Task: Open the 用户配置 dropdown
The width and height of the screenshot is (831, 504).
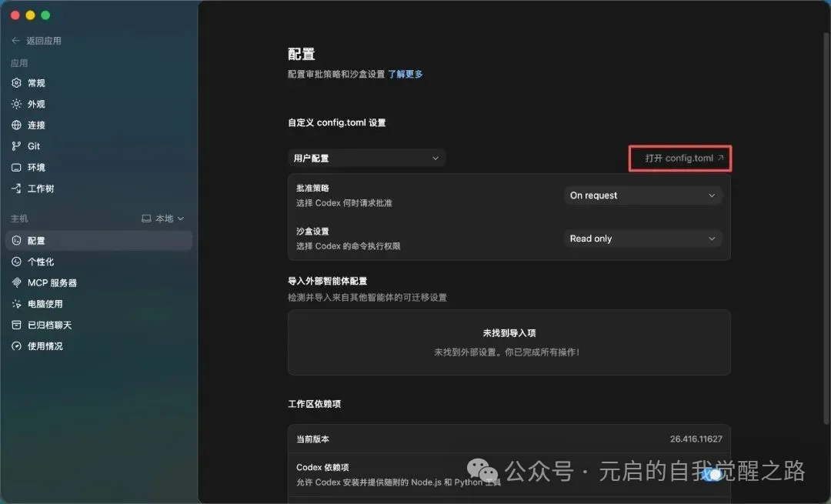Action: (366, 158)
